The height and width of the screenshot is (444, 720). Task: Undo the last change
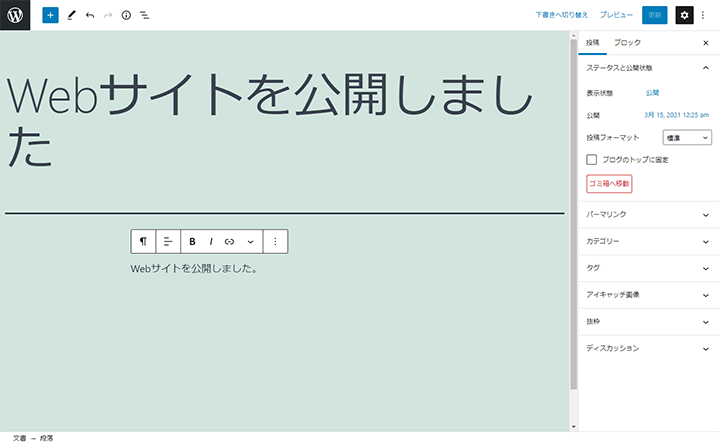[x=90, y=16]
